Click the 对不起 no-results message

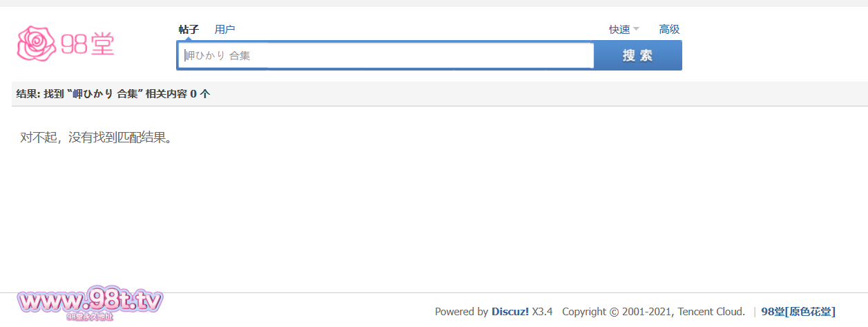[x=95, y=137]
